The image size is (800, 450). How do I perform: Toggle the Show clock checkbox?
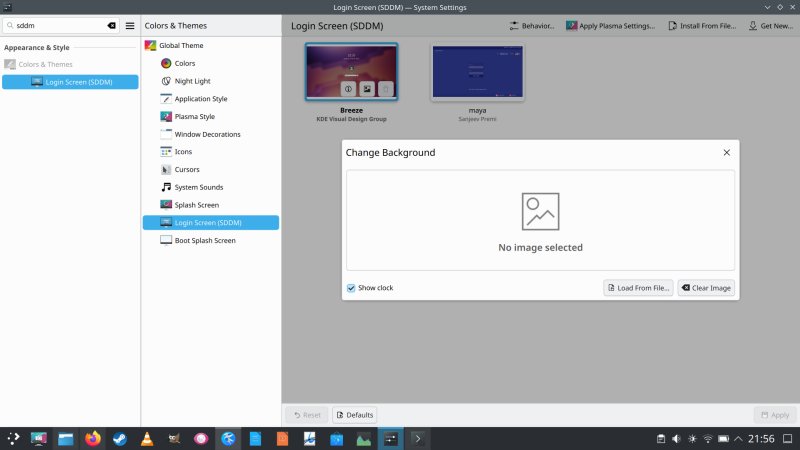[351, 288]
